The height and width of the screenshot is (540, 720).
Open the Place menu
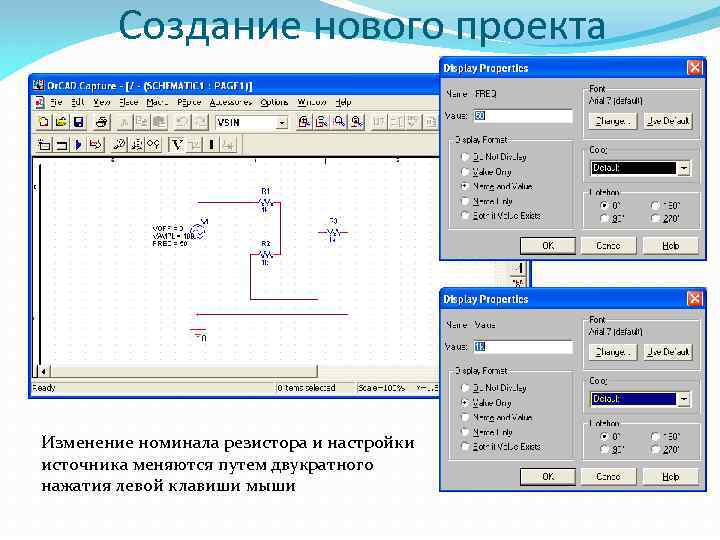[x=129, y=102]
